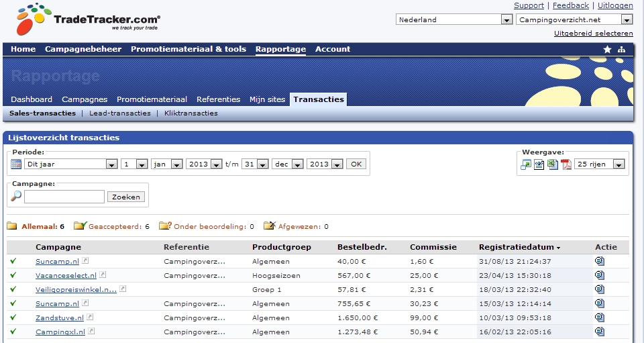The height and width of the screenshot is (343, 644).
Task: Select the Hoogseizoen product group cell
Action: click(276, 275)
